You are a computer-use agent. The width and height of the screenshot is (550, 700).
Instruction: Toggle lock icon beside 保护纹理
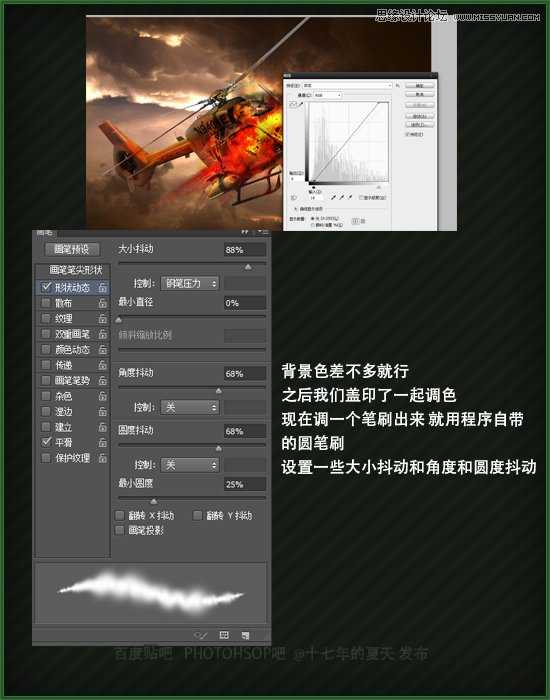point(103,458)
